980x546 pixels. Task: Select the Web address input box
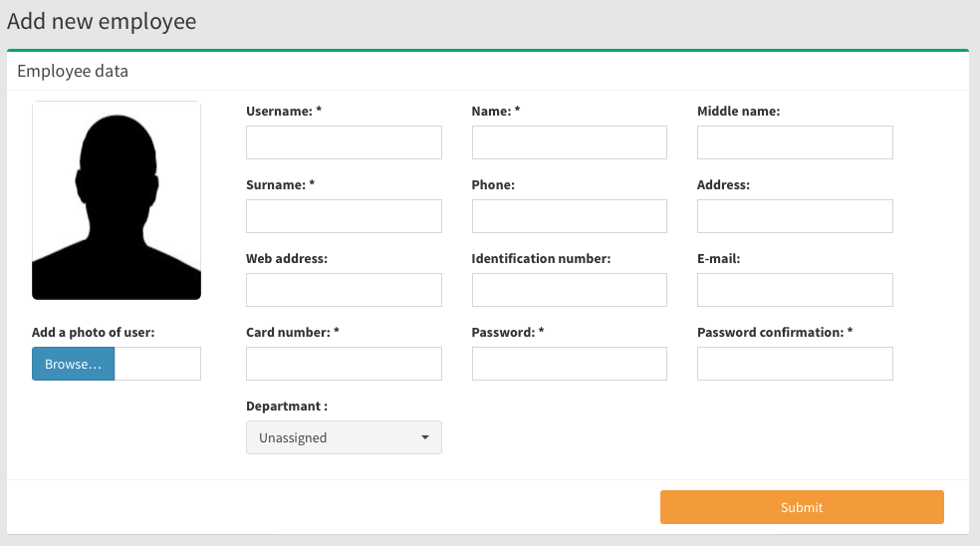[344, 290]
